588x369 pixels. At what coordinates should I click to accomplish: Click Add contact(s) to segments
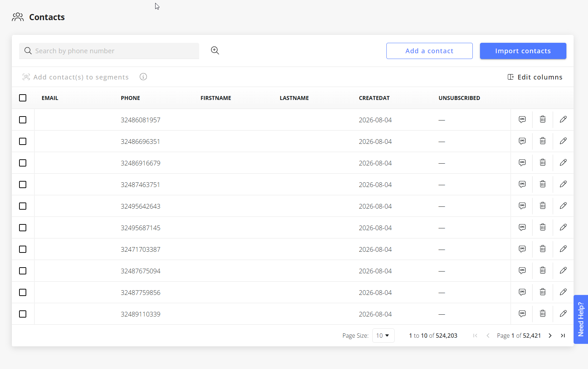tap(76, 77)
